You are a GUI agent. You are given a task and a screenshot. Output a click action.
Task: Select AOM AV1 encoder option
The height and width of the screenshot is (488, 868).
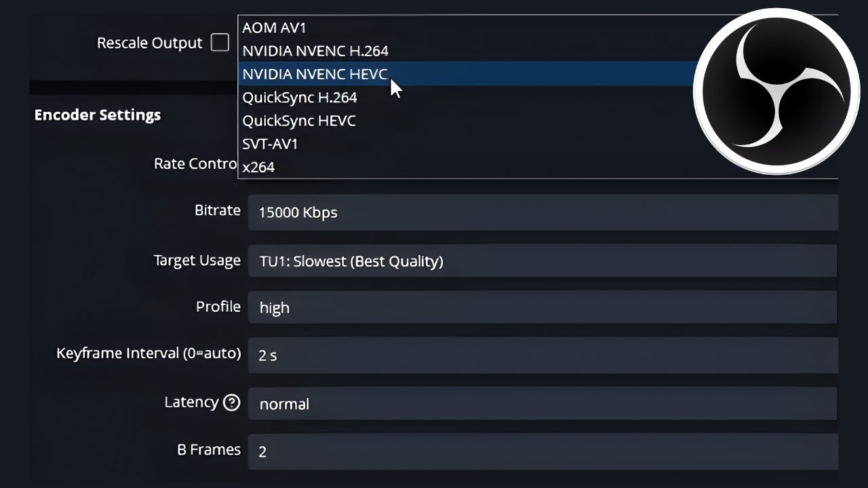(274, 28)
